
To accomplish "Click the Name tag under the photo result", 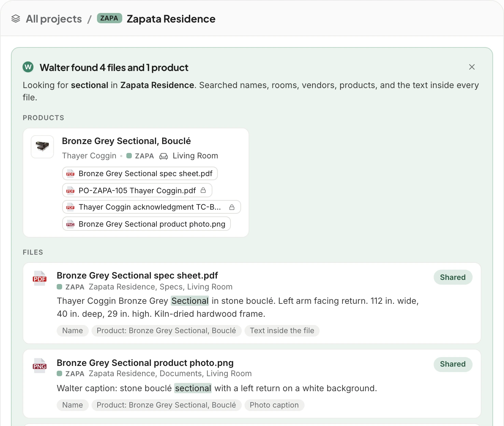I will [72, 405].
